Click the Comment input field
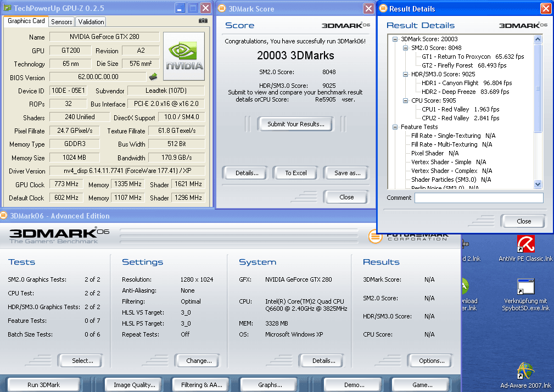Viewport: 554px width, 392px height. [x=479, y=198]
